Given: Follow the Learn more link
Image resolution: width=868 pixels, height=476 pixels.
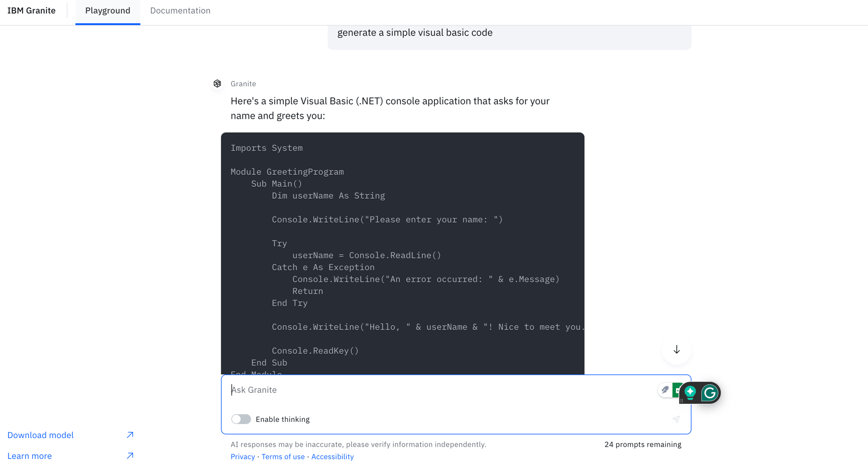Looking at the screenshot, I should pos(29,456).
